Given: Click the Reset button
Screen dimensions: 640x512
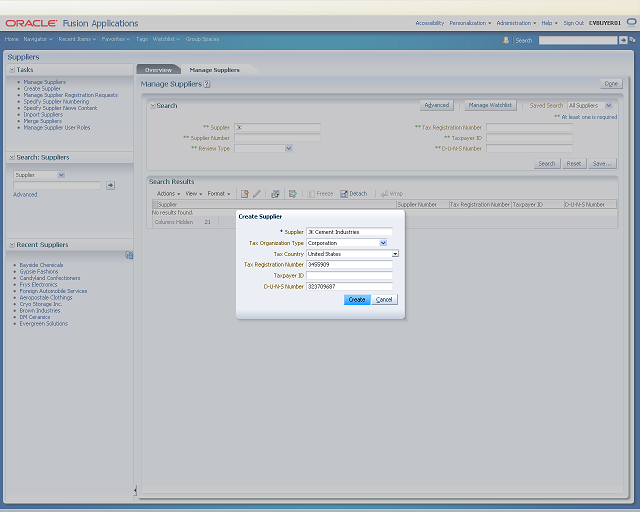Looking at the screenshot, I should point(574,164).
